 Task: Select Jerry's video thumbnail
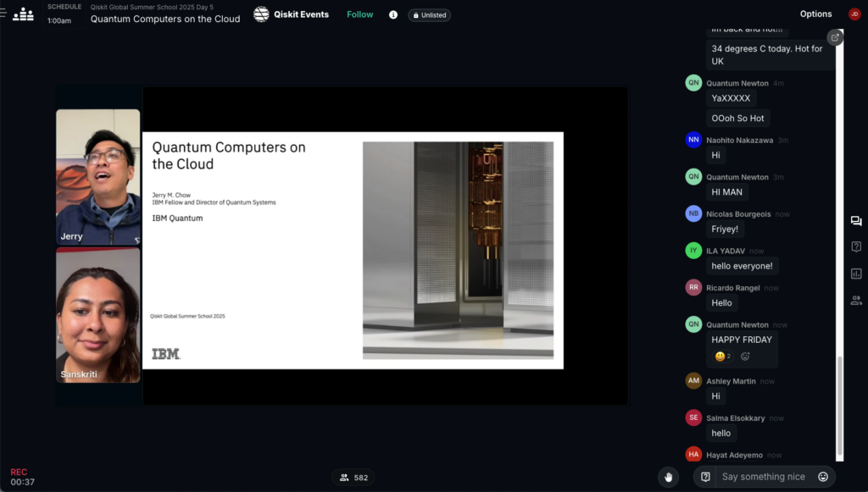[x=98, y=177]
